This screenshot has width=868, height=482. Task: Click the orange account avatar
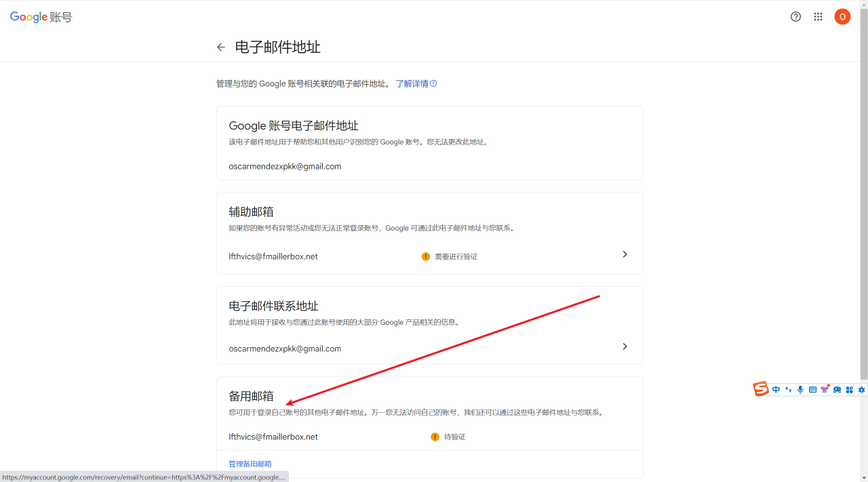click(x=842, y=17)
